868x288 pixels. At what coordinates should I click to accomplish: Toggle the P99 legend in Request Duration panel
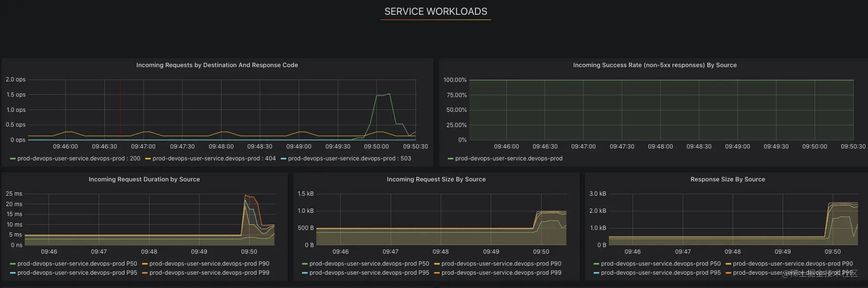pyautogui.click(x=209, y=273)
